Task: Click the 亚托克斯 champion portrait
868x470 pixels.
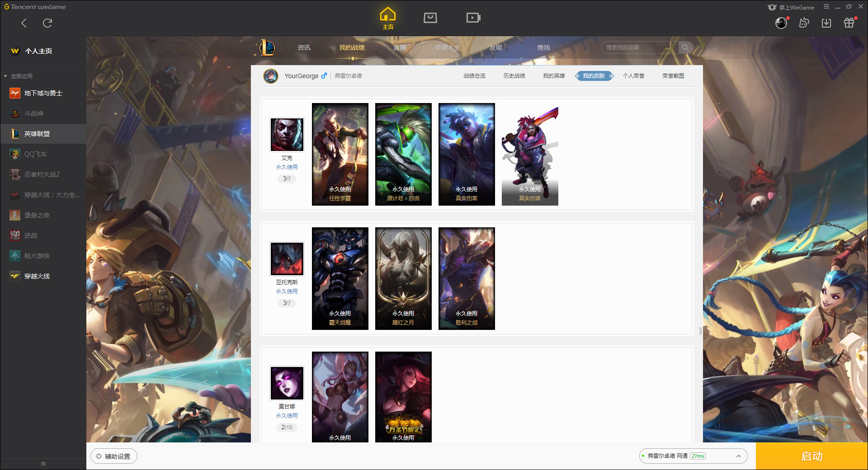Action: pyautogui.click(x=287, y=259)
